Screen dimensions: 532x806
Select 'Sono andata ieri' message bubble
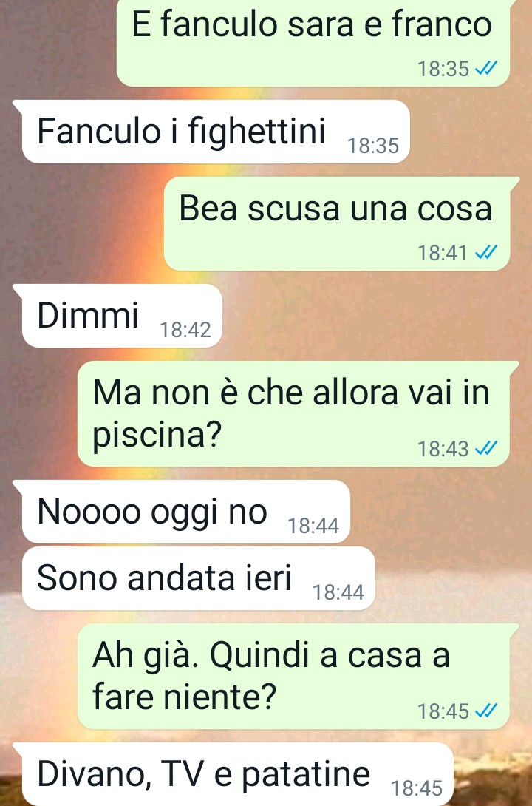pos(199,578)
